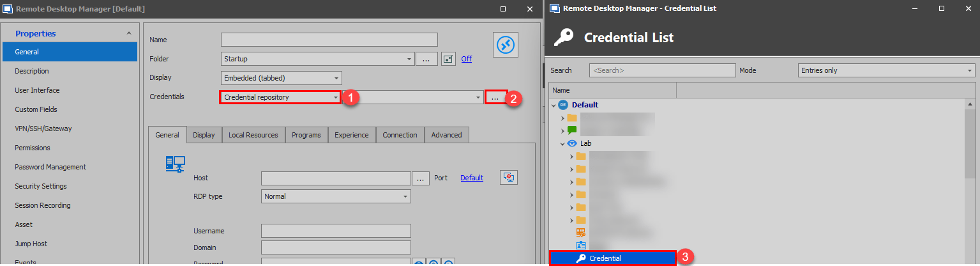Screen dimensions: 980x266
Task: Open Jump Host properties page
Action: point(70,244)
